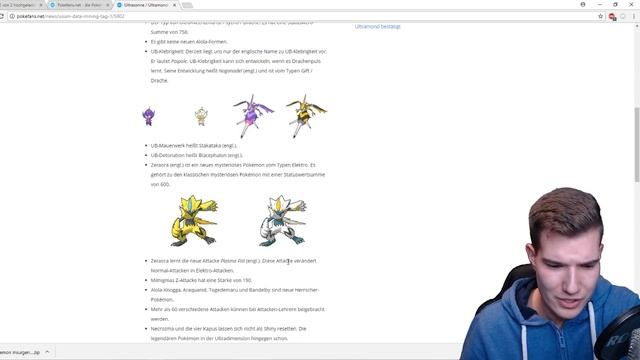Open the red ad-blocker extension icon

pos(612,16)
